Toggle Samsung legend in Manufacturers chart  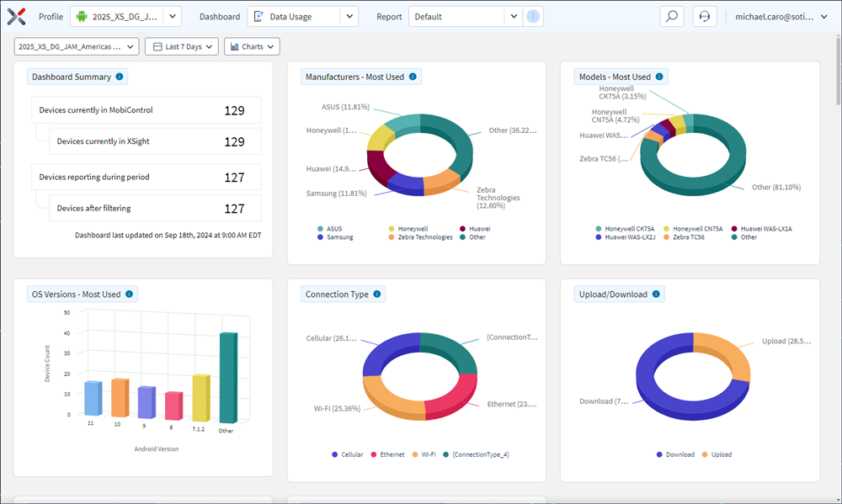tap(335, 236)
